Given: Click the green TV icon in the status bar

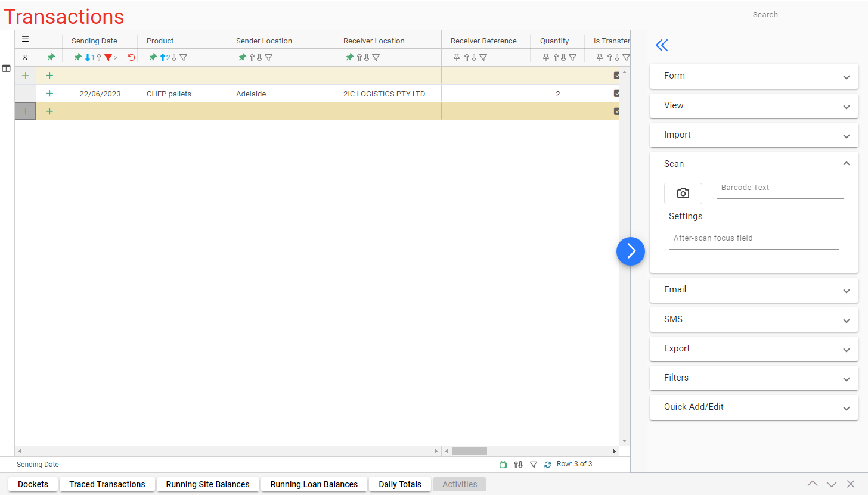Looking at the screenshot, I should point(503,465).
